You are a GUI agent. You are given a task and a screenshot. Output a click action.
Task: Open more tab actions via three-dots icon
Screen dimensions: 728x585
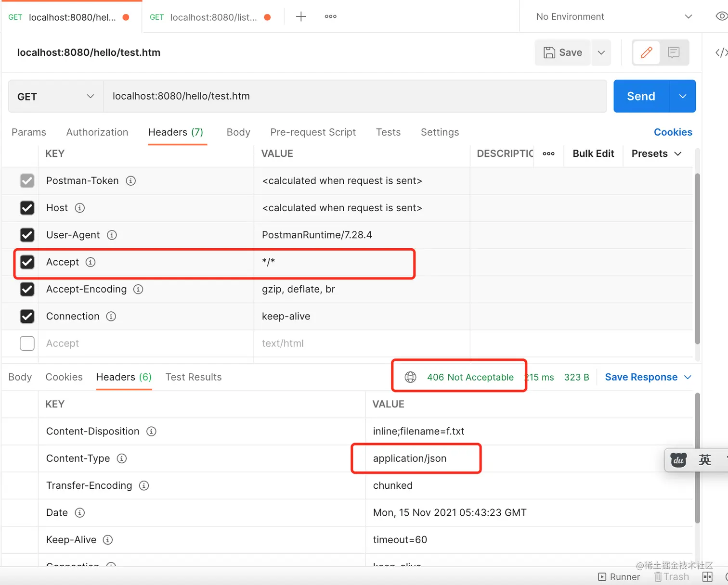click(x=330, y=16)
